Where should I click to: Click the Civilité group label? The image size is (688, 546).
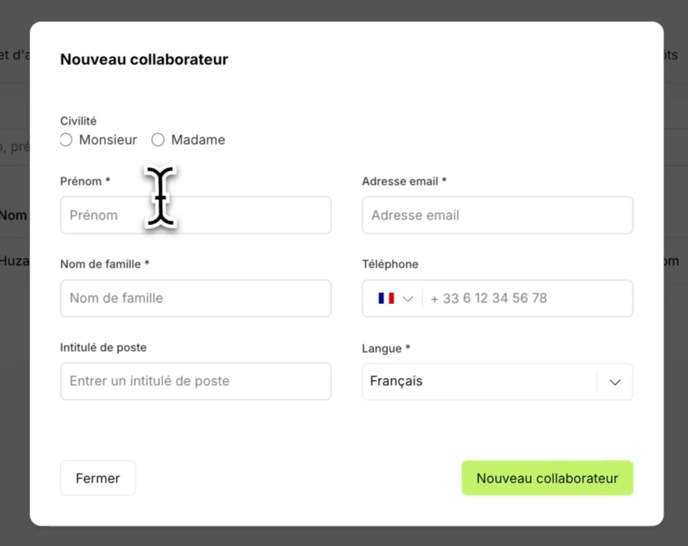click(x=78, y=121)
